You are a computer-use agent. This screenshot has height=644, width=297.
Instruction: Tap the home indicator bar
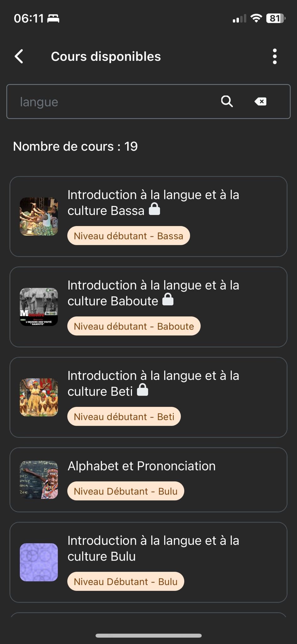(148, 636)
